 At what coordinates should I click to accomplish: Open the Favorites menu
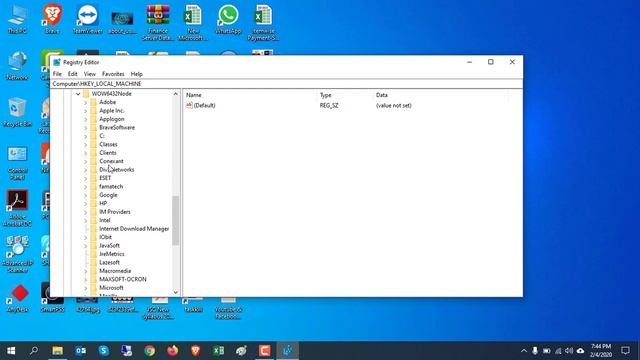pyautogui.click(x=113, y=74)
